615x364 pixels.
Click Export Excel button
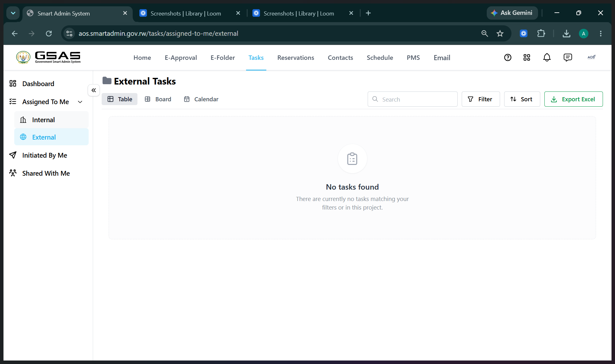574,99
